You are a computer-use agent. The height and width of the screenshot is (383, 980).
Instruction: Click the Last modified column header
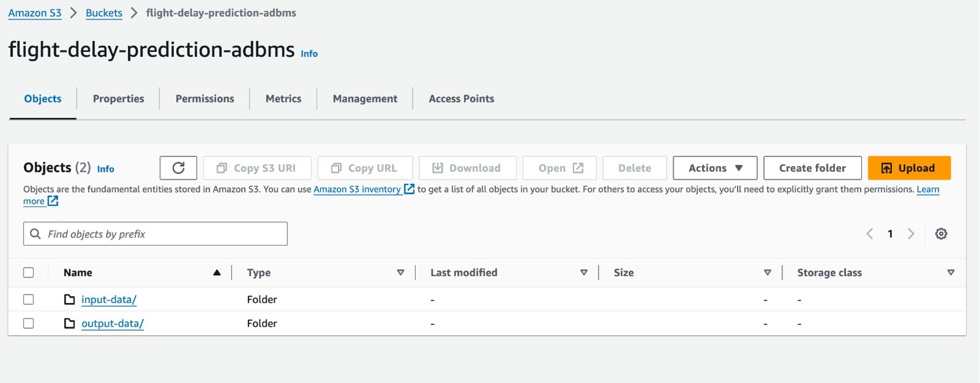click(x=464, y=273)
